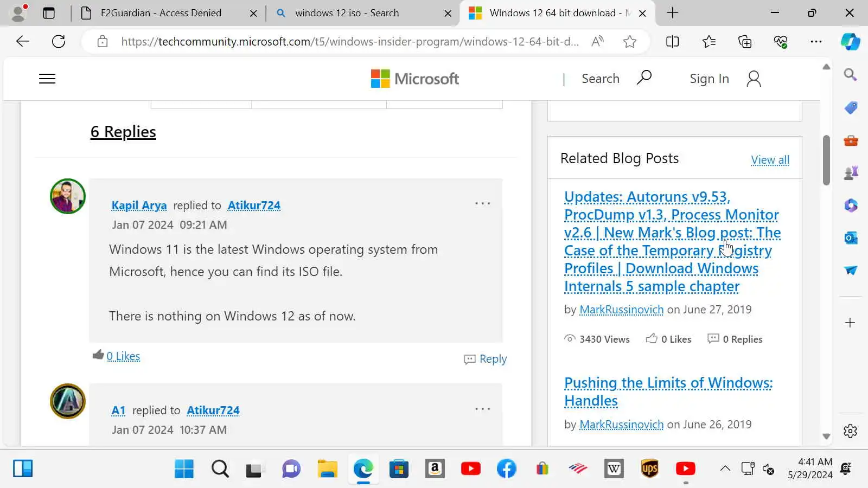Open Split screen view icon
Image resolution: width=868 pixels, height=488 pixels.
point(672,41)
